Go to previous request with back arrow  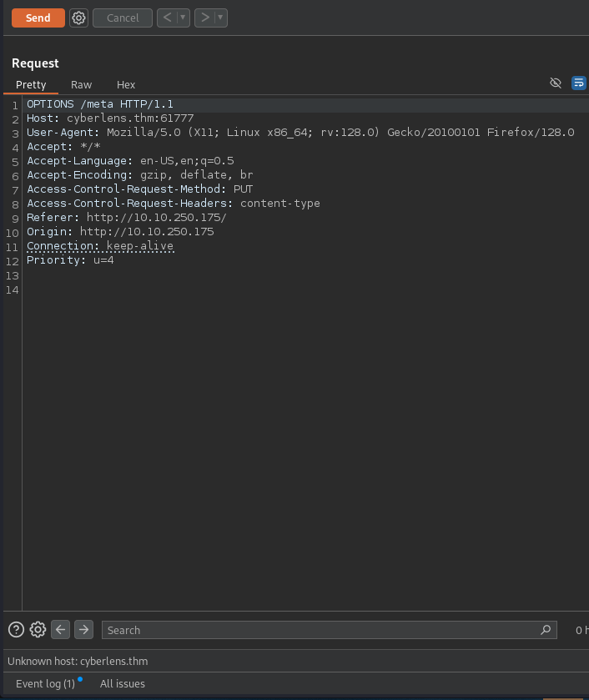click(168, 18)
